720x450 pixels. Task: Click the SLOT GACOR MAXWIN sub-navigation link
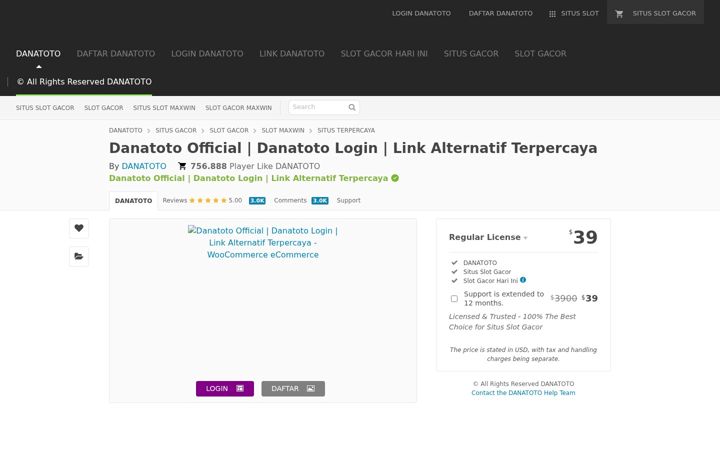pos(238,108)
